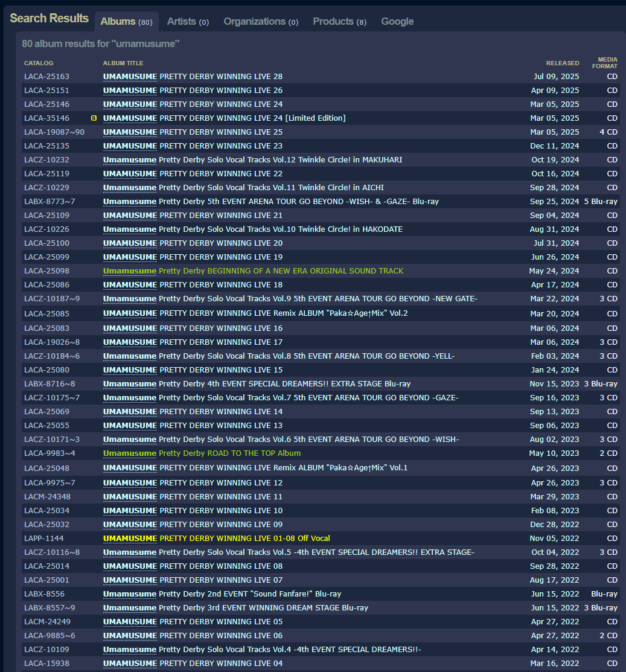Open ROAD TO THE TOP Album link

202,453
